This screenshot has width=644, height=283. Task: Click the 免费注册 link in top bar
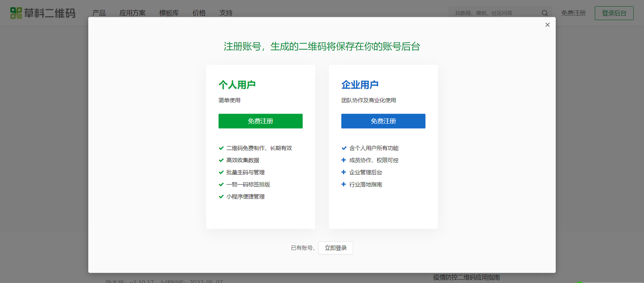click(x=573, y=13)
